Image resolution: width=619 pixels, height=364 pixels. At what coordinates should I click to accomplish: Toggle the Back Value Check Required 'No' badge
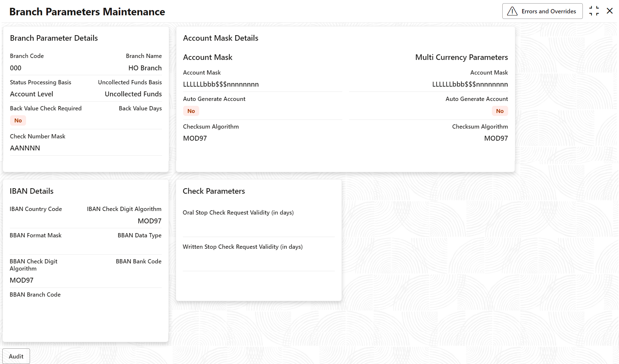pyautogui.click(x=18, y=120)
